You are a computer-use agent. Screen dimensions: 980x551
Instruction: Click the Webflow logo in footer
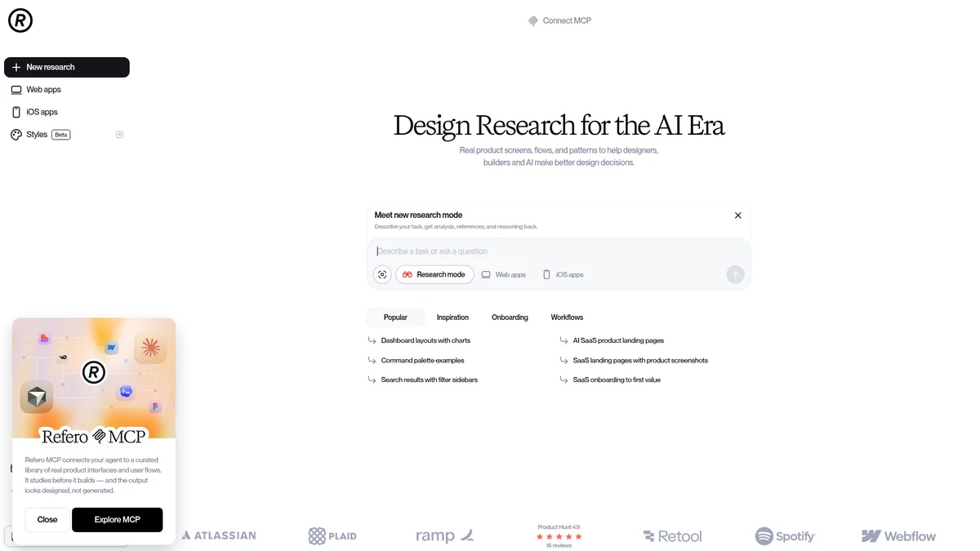click(x=898, y=536)
